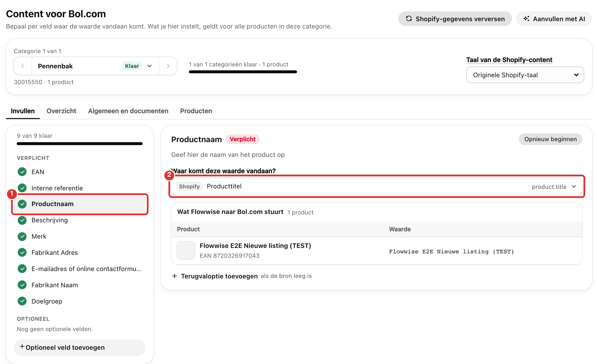Click the green checkmark next to Doelgroep
598x364 pixels.
[x=22, y=301]
